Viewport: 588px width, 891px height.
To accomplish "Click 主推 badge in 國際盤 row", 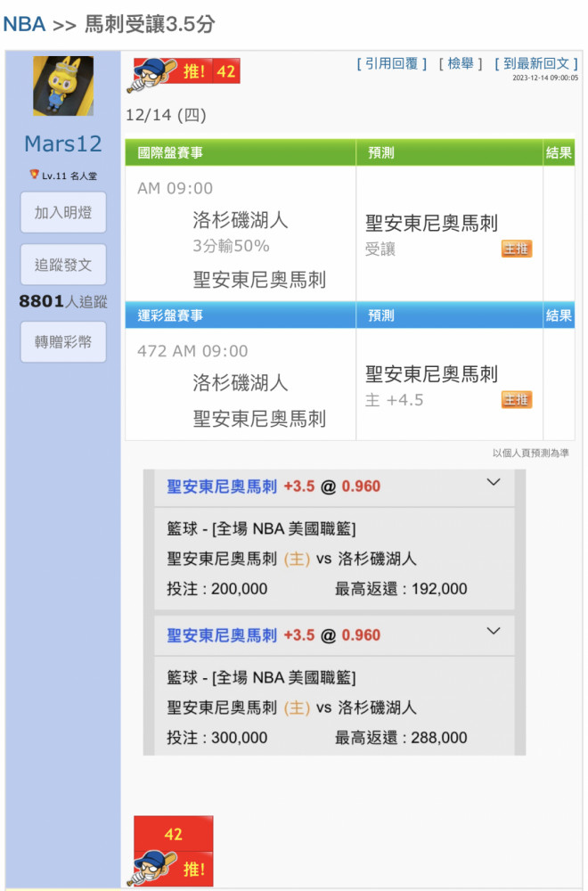I will [516, 249].
